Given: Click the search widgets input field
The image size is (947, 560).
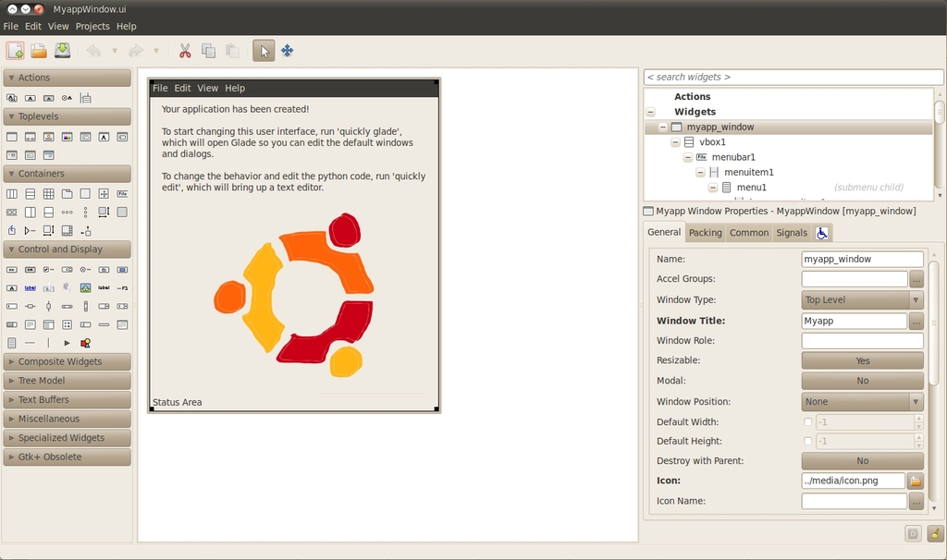Looking at the screenshot, I should pyautogui.click(x=793, y=77).
